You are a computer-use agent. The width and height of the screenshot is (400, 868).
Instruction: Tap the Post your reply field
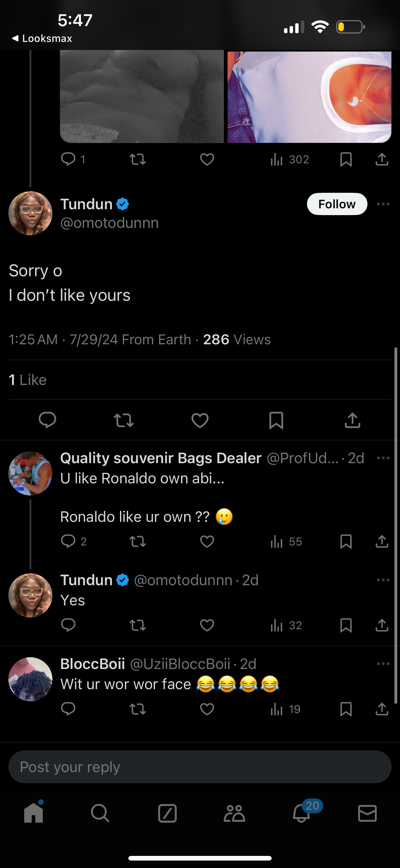pos(200,767)
